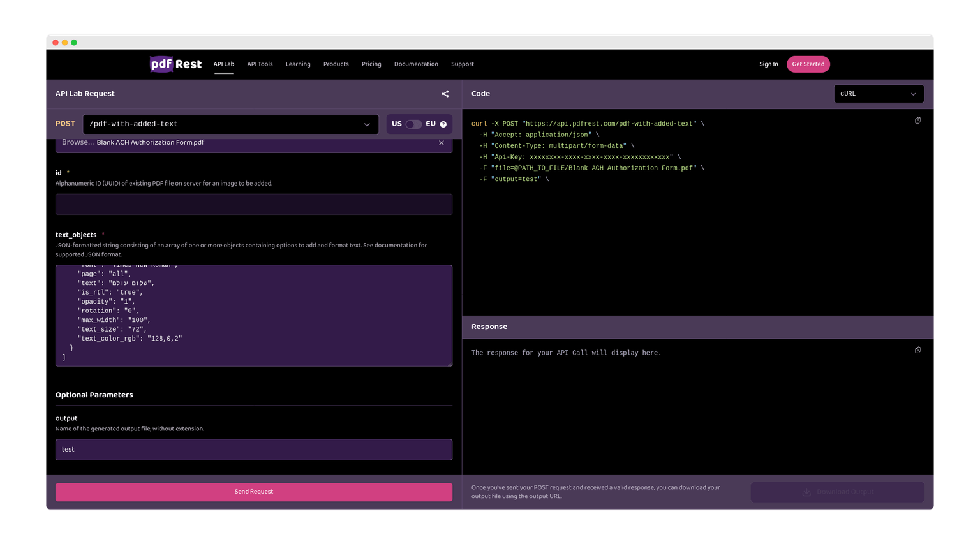Click the Get Started button
The height and width of the screenshot is (544, 980).
[808, 64]
